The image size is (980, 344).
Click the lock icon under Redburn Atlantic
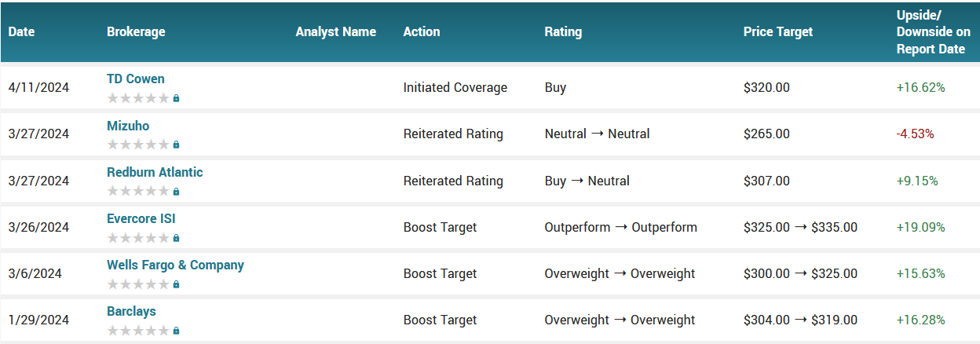coord(176,192)
